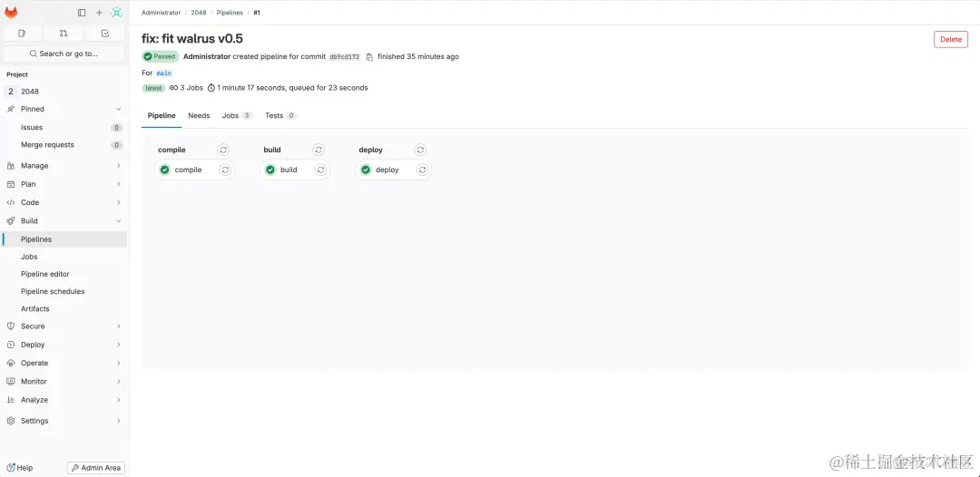980x477 pixels.
Task: Open Pipelines in the sidebar
Action: 64,239
